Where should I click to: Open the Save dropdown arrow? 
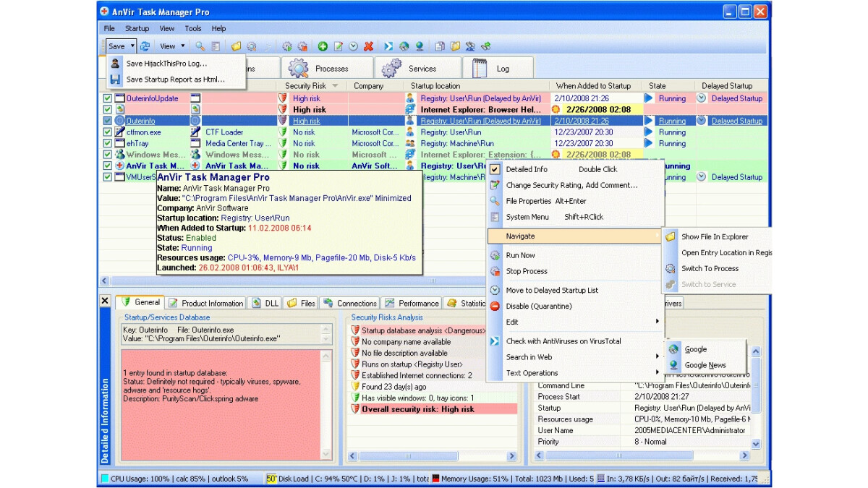tap(132, 46)
